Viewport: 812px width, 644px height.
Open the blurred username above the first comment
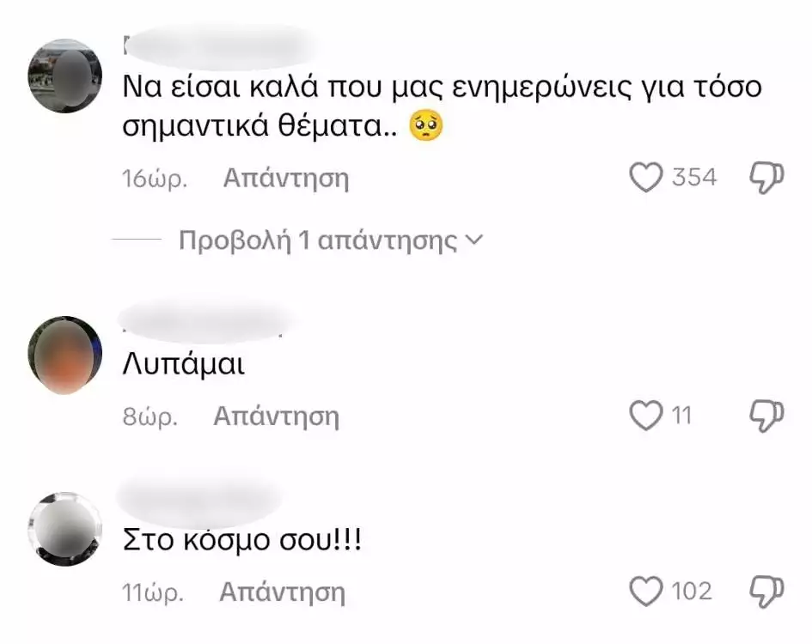tap(220, 46)
